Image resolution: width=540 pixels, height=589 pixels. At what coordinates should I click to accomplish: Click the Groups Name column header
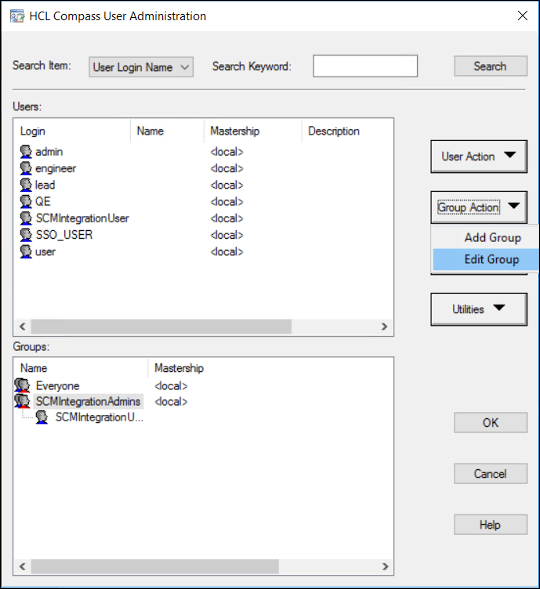pos(81,368)
